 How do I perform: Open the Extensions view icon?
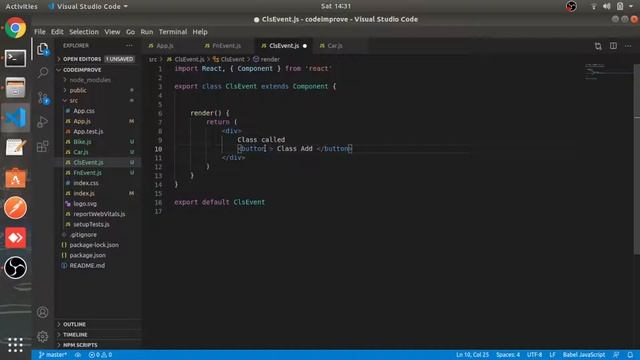tap(43, 146)
